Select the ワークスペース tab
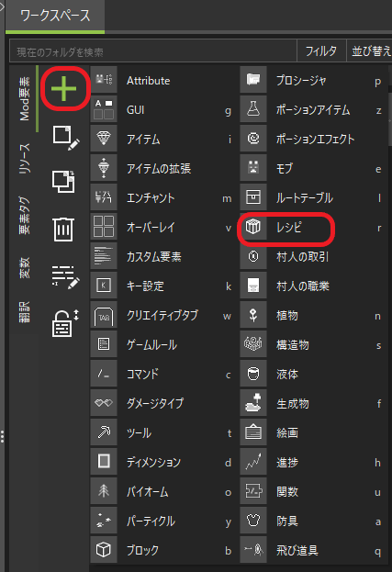This screenshot has width=392, height=572. pyautogui.click(x=55, y=16)
